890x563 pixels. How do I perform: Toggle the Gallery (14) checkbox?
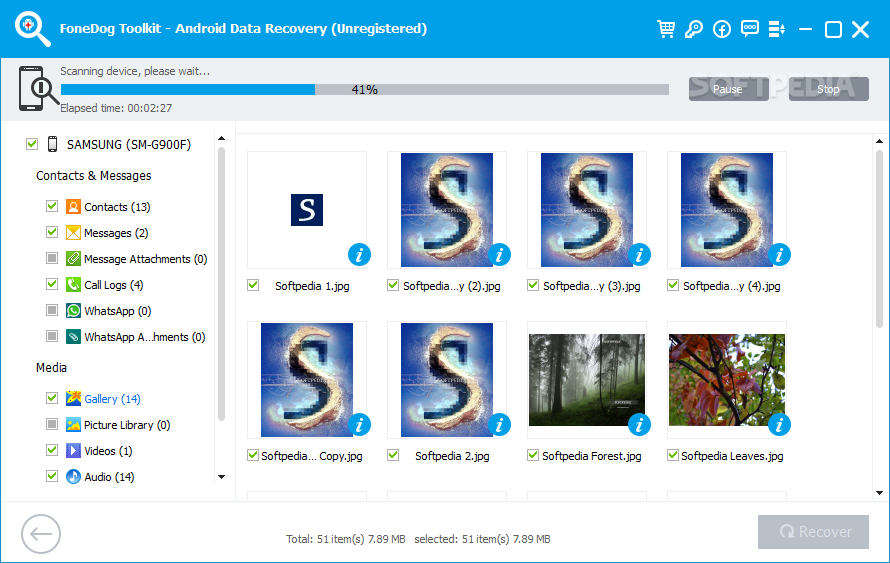tap(52, 398)
